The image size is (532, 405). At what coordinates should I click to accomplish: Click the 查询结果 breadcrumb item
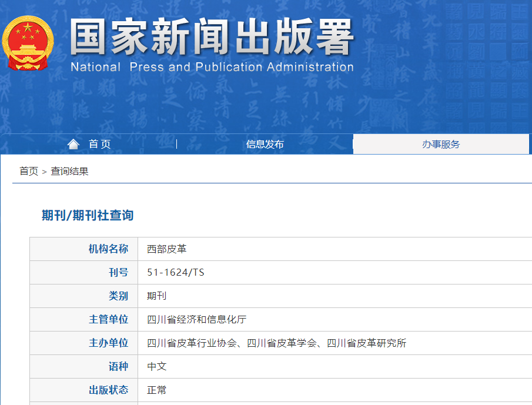click(69, 171)
